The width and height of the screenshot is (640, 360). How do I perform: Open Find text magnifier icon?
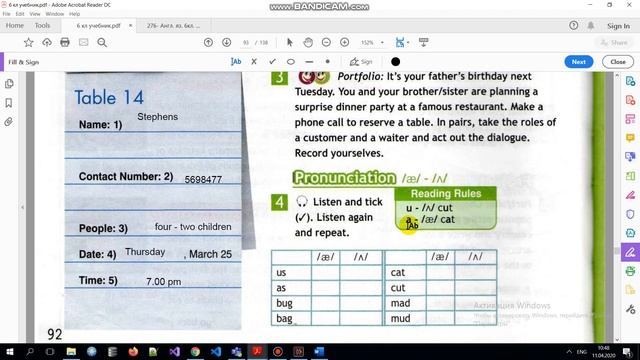click(x=102, y=42)
